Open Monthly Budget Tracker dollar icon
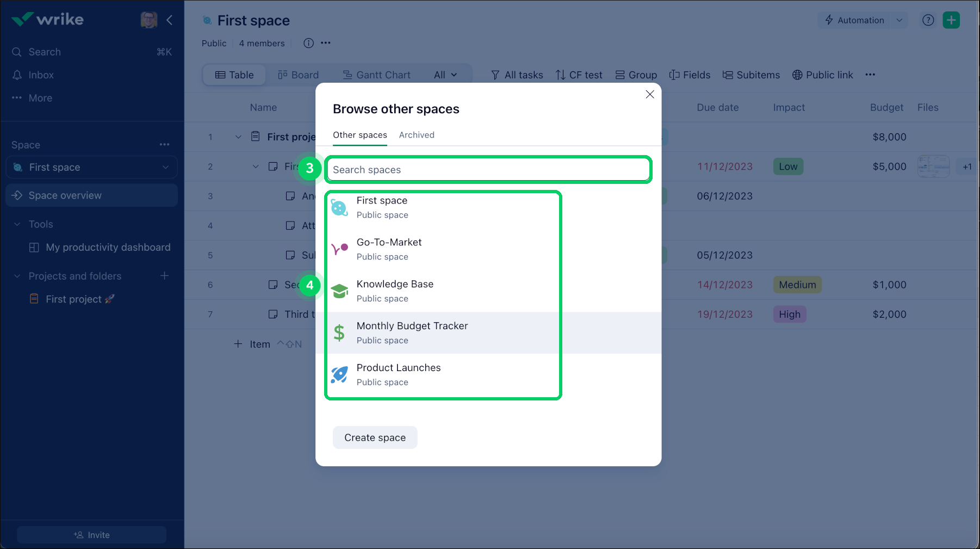Screen dimensions: 980x549 click(x=339, y=332)
